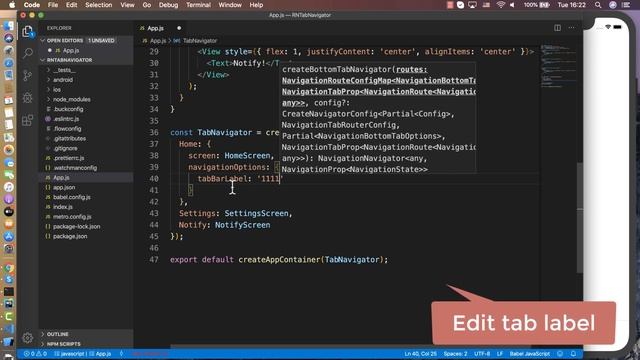Select App.js under Open Editors
This screenshot has width=640, height=360.
(x=71, y=51)
